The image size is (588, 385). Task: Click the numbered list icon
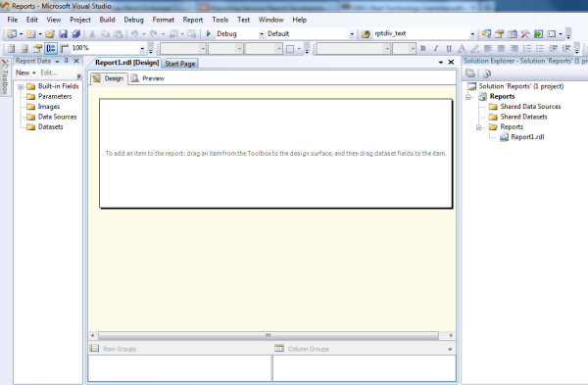527,48
